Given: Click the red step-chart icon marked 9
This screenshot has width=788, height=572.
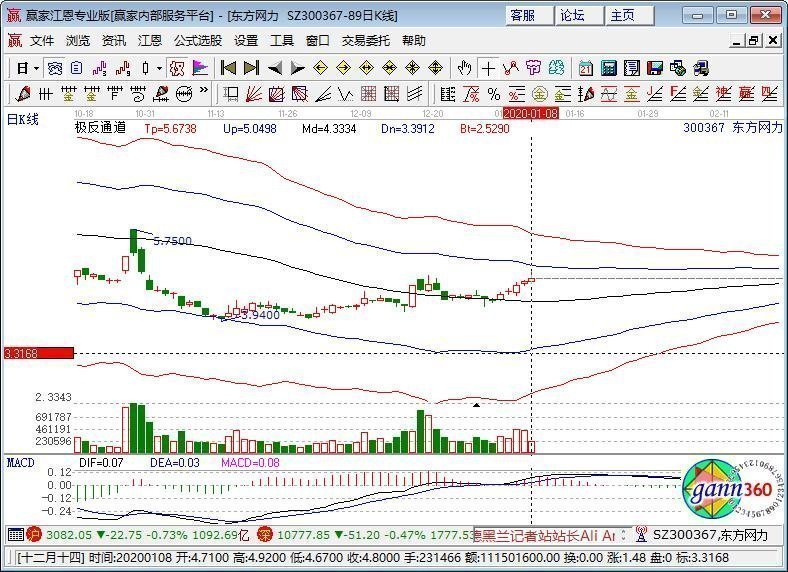Looking at the screenshot, I should [123, 68].
